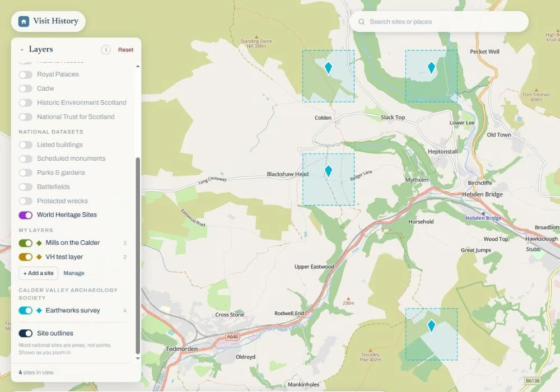Click the Stoodley Pike peak symbol

pos(370,350)
